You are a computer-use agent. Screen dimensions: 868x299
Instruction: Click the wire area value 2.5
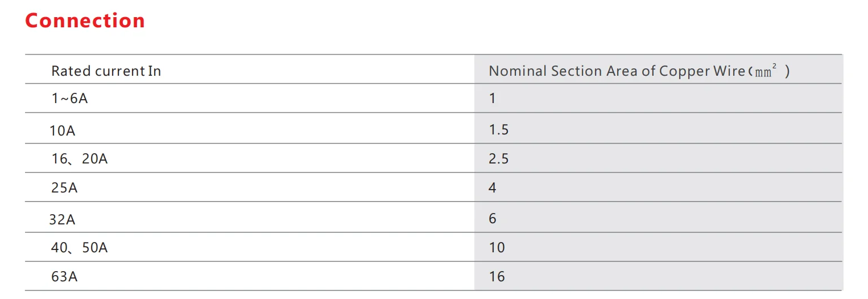(x=498, y=159)
